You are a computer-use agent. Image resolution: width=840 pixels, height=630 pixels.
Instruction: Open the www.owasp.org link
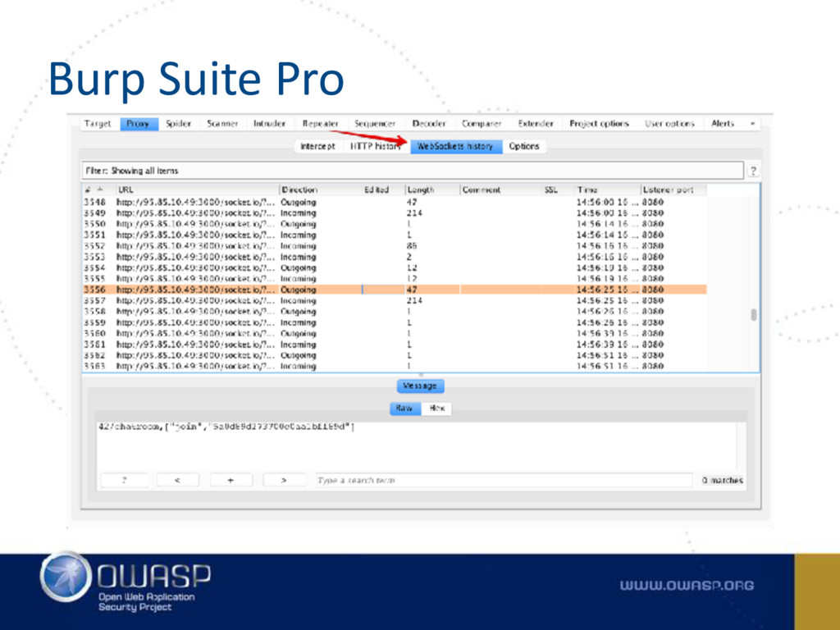coord(687,586)
